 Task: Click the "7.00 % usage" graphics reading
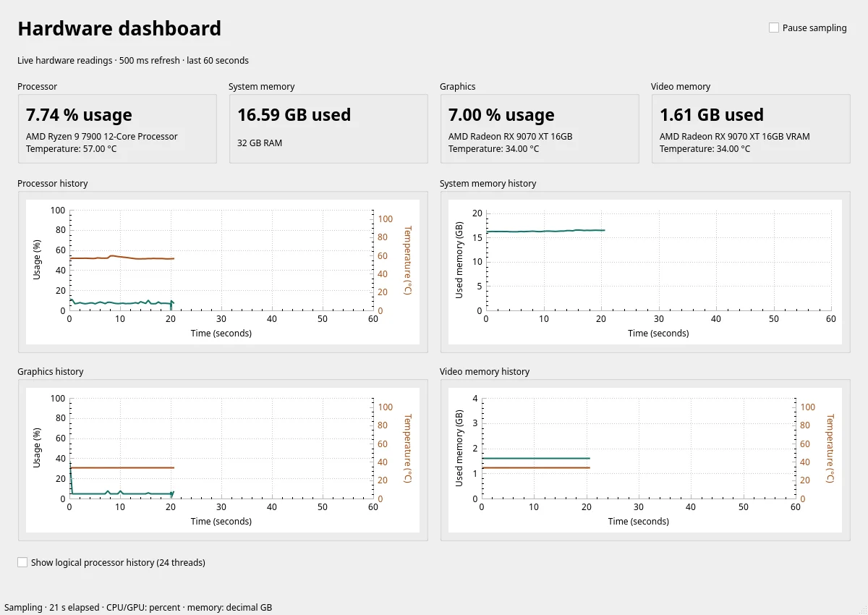(x=501, y=115)
